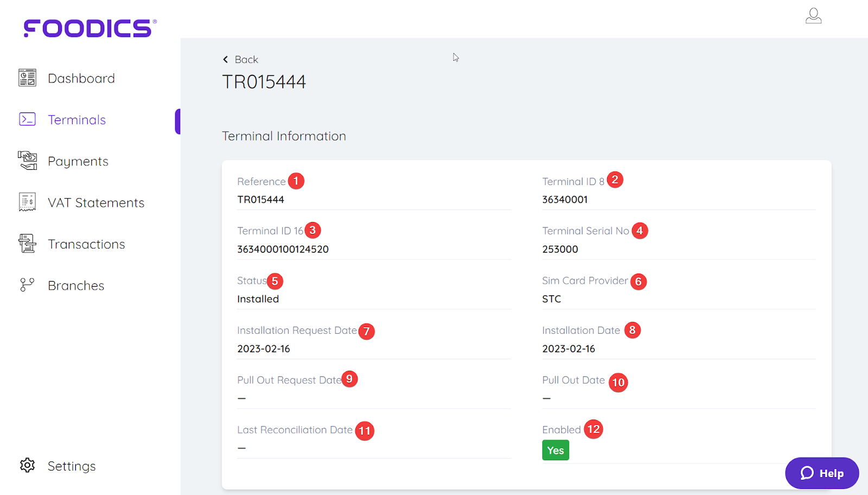Image resolution: width=868 pixels, height=495 pixels.
Task: Select the Reference value TR015444
Action: (x=260, y=200)
